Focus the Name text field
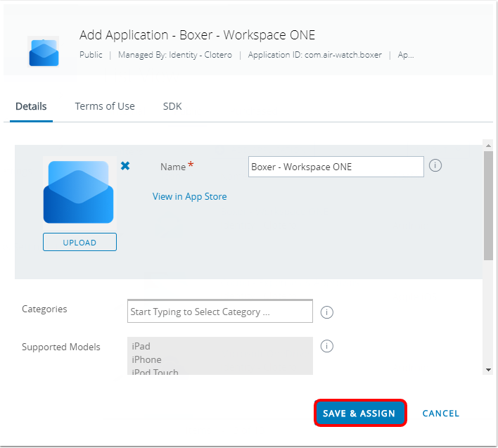Image resolution: width=498 pixels, height=448 pixels. click(x=336, y=167)
